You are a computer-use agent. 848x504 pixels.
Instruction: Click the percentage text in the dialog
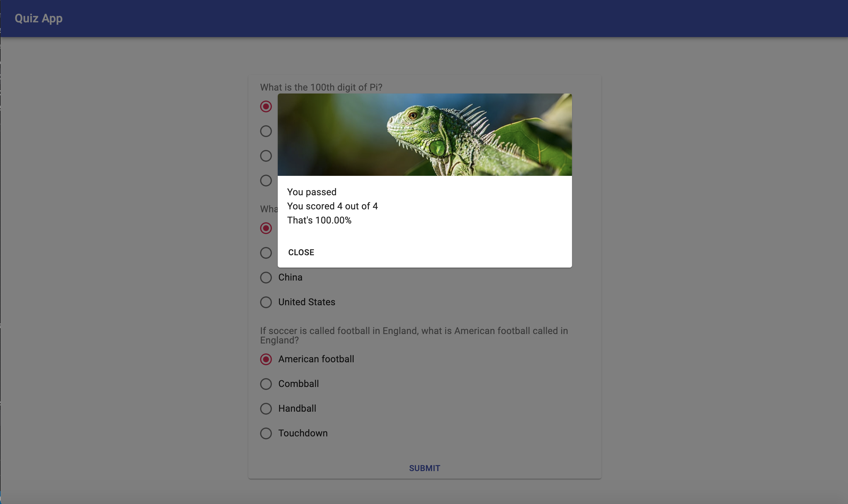coord(319,220)
